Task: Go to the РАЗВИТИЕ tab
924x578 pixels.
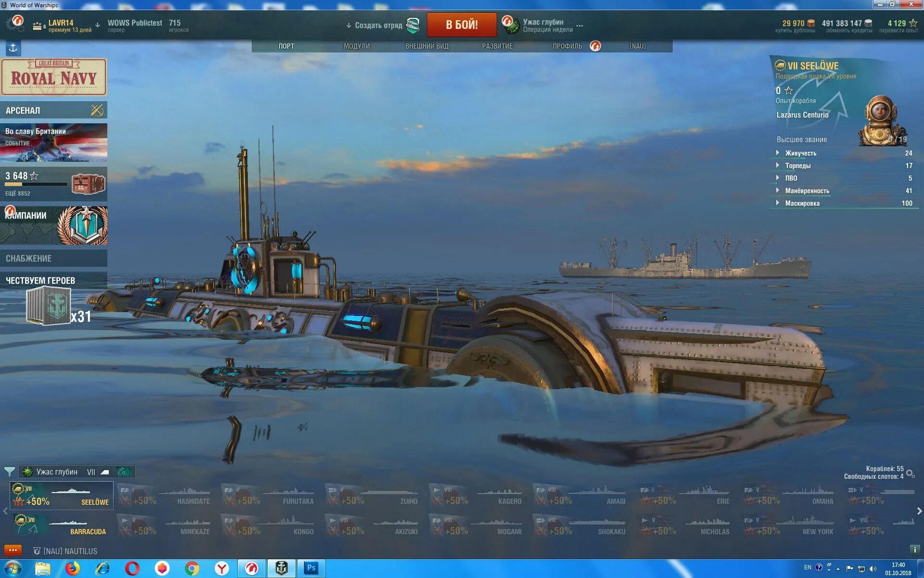Action: point(497,46)
